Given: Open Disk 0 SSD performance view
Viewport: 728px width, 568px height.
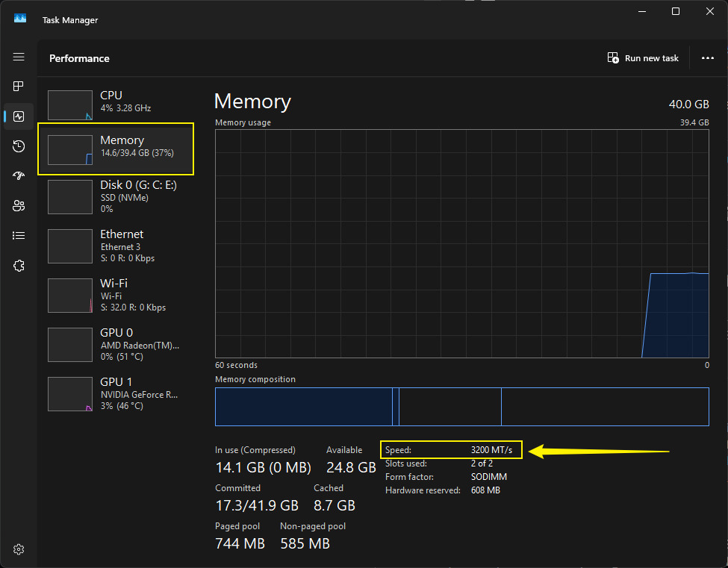Looking at the screenshot, I should click(x=116, y=196).
